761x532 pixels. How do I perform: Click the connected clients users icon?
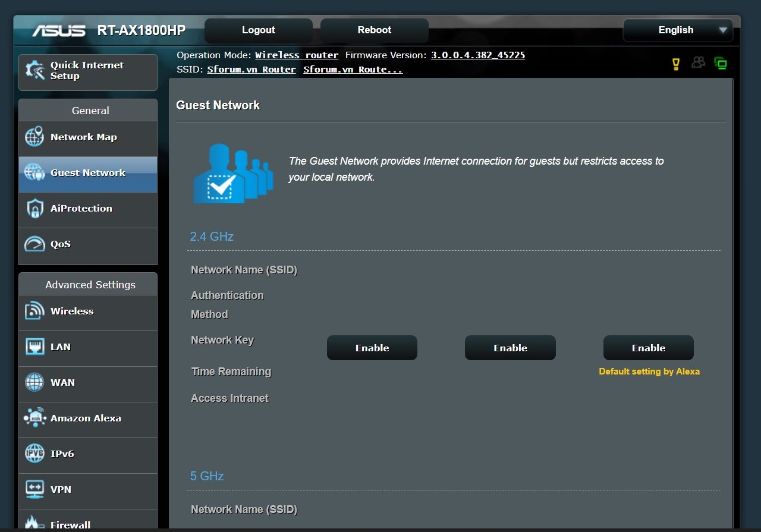(698, 62)
